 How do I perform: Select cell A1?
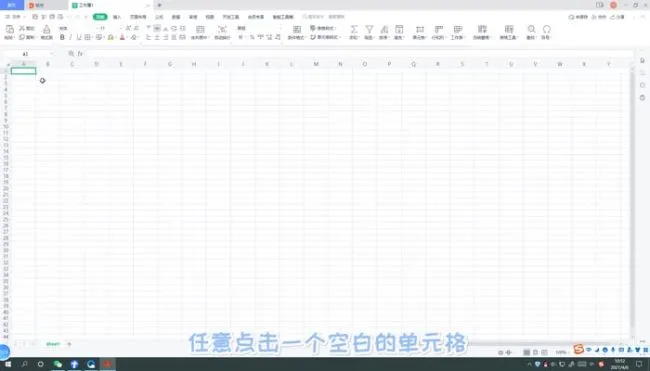[23, 71]
